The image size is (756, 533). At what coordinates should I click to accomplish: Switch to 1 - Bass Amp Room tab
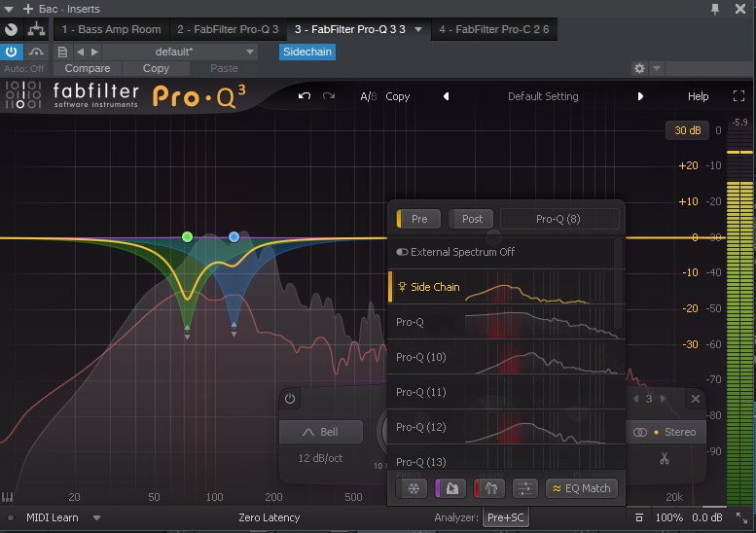(x=111, y=29)
